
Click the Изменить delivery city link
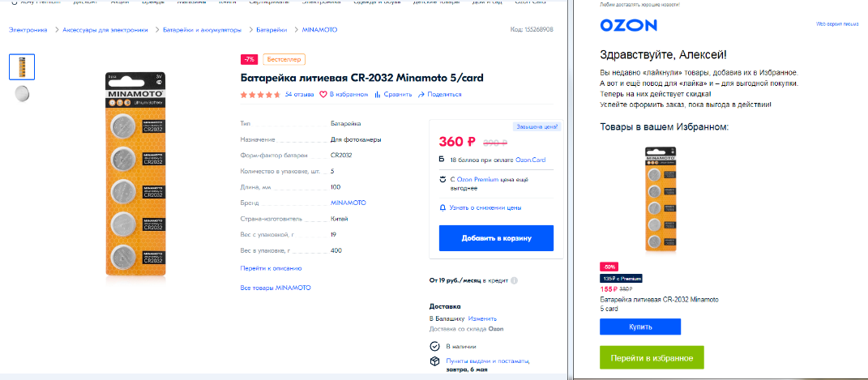tap(482, 318)
